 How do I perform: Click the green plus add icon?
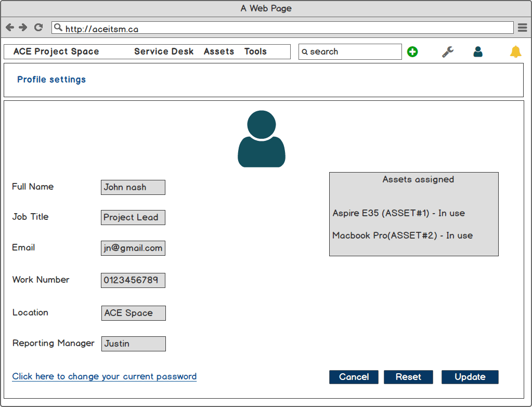click(412, 51)
